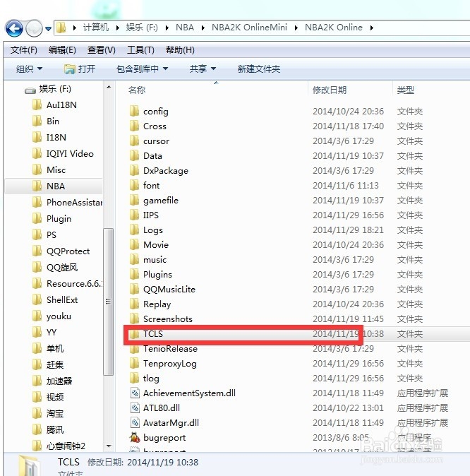
Task: Select the Movie folder icon
Action: pos(134,245)
